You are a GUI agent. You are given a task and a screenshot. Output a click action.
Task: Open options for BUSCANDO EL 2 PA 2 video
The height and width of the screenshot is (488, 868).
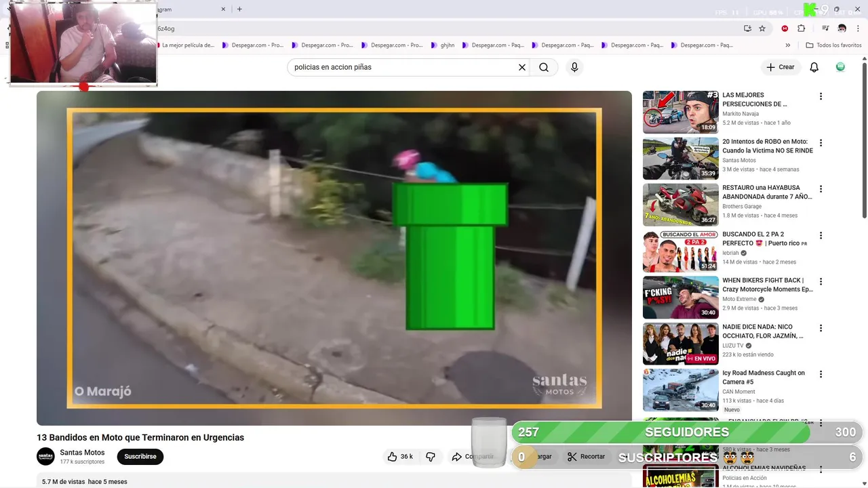pos(821,236)
